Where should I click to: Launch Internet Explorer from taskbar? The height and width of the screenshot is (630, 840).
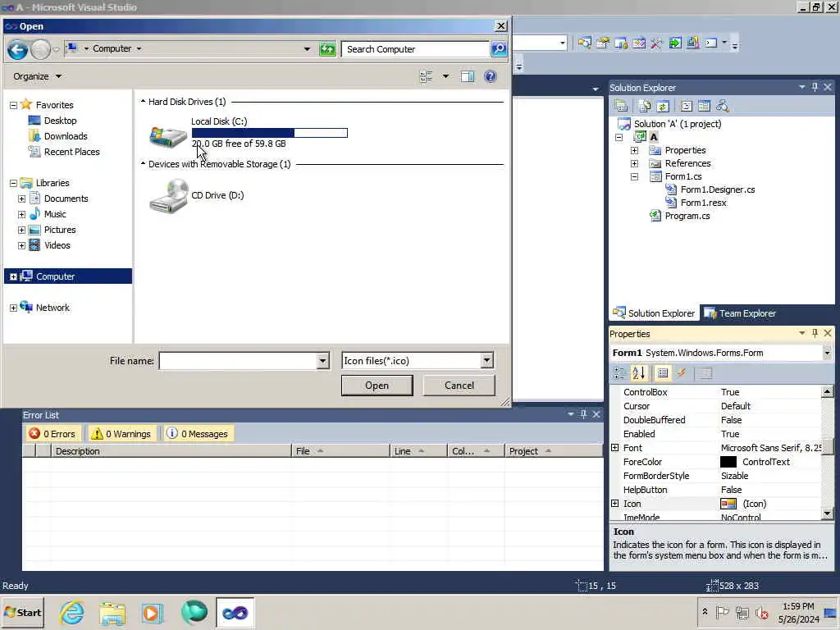point(72,613)
